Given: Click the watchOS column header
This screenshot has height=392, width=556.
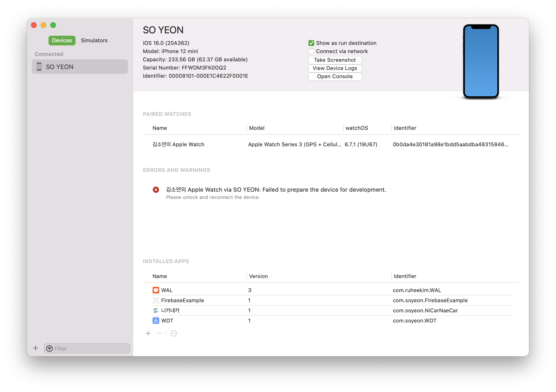Looking at the screenshot, I should [356, 128].
